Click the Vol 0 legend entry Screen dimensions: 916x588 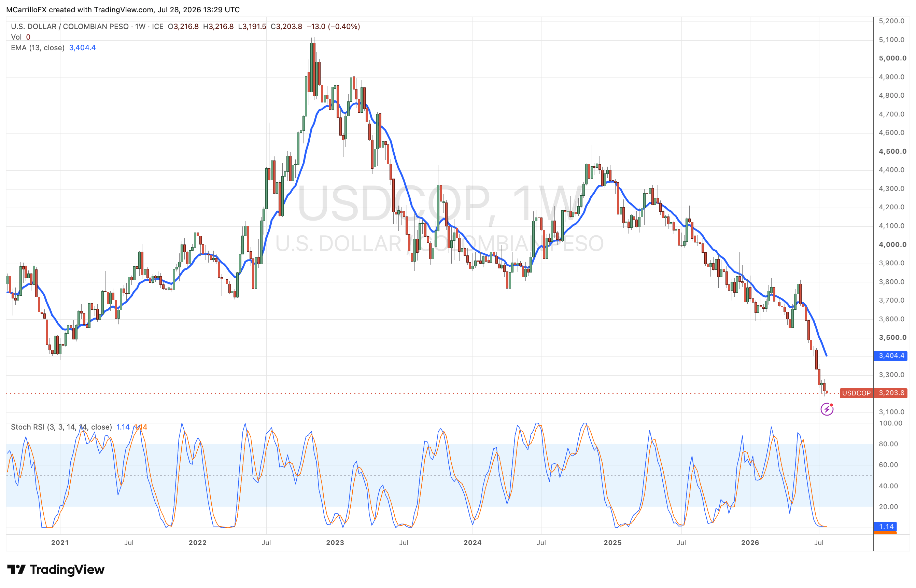pos(20,37)
